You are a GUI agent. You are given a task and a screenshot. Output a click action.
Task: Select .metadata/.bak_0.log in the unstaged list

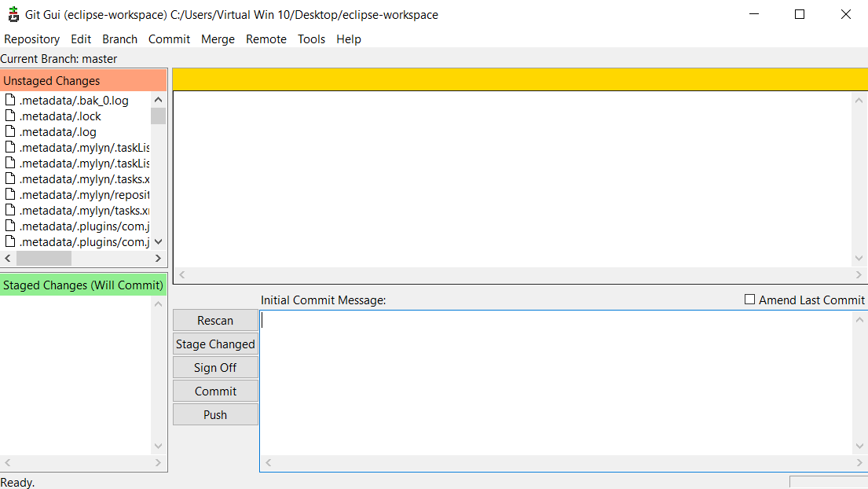[x=74, y=100]
